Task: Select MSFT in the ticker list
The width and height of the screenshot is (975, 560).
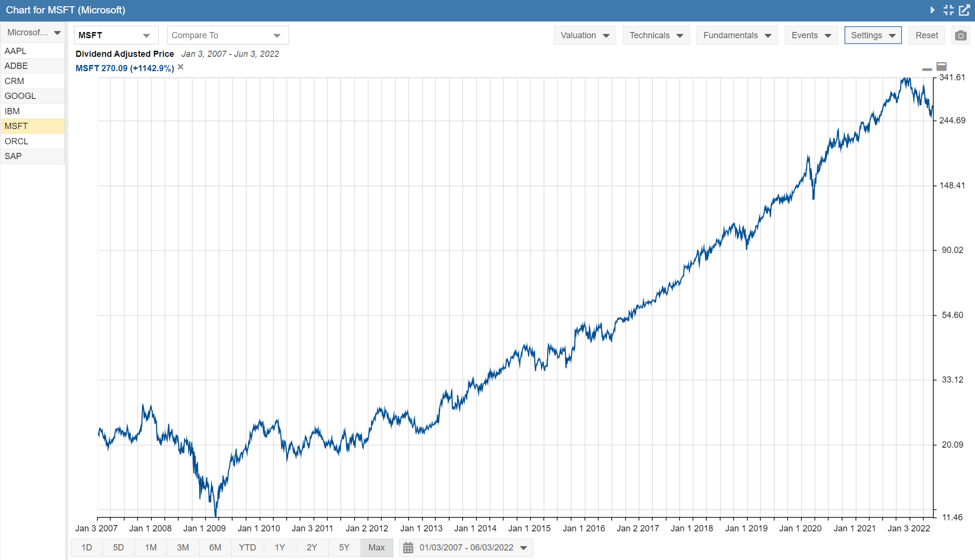Action: 32,126
